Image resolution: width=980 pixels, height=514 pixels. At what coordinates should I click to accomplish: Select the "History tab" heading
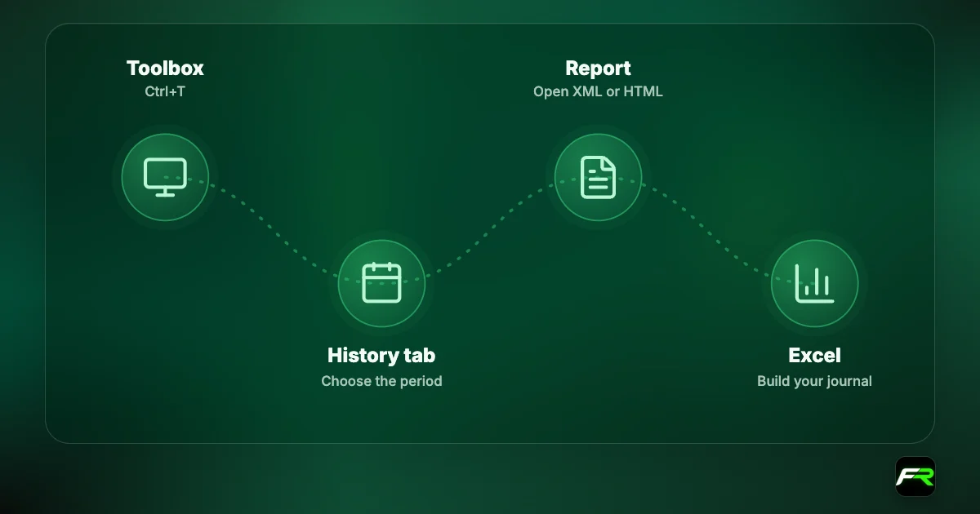381,356
